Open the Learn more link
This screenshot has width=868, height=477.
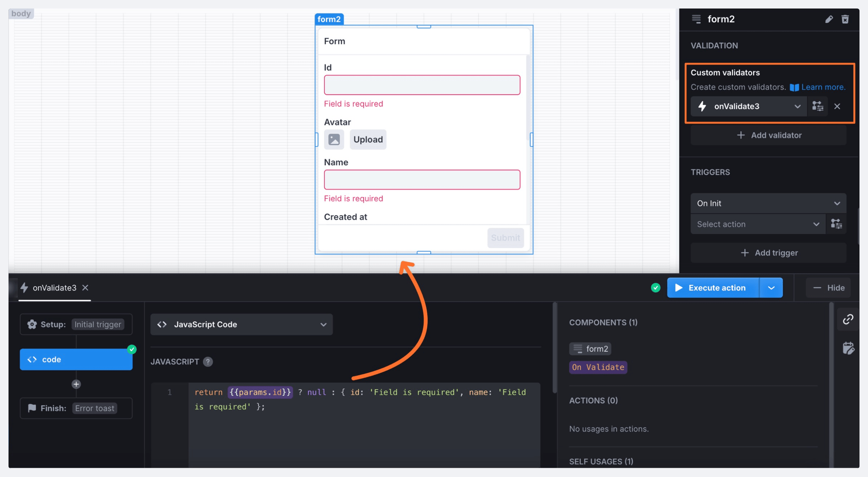[x=823, y=87]
